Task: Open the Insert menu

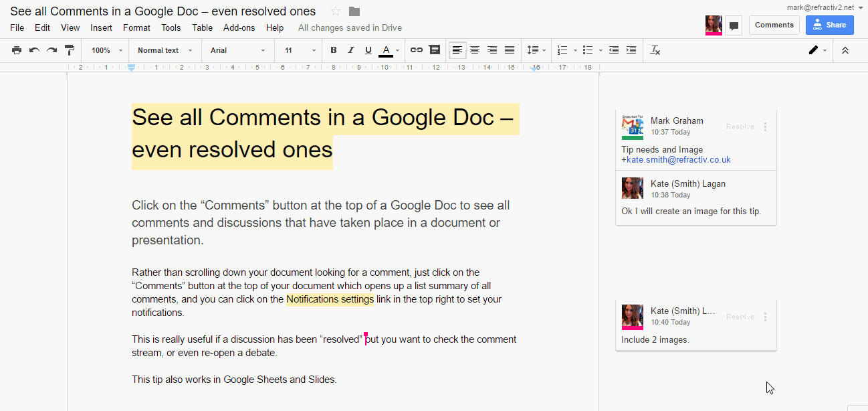Action: 101,28
